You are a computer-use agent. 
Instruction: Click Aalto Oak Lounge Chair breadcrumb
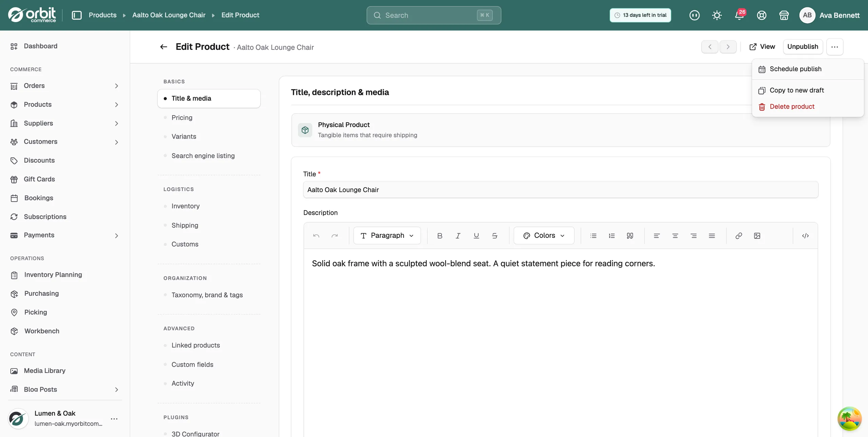169,15
